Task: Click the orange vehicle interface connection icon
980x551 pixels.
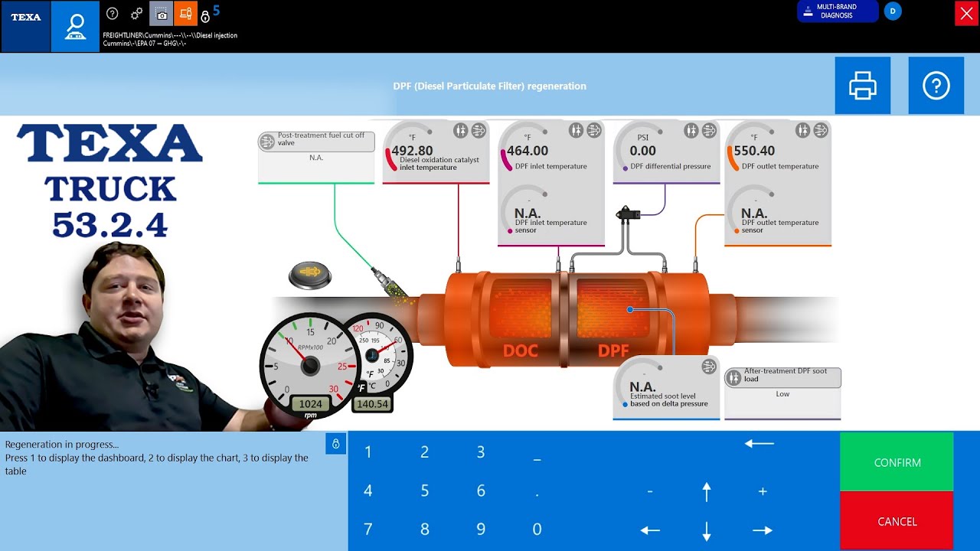Action: [x=185, y=13]
